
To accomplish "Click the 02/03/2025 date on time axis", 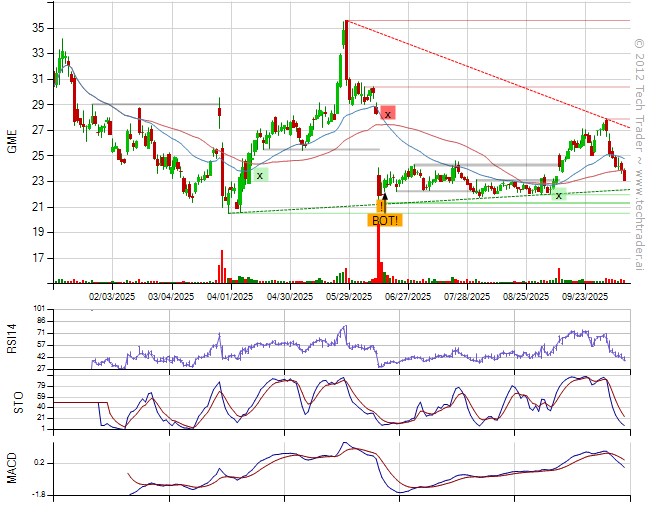I will [x=112, y=296].
